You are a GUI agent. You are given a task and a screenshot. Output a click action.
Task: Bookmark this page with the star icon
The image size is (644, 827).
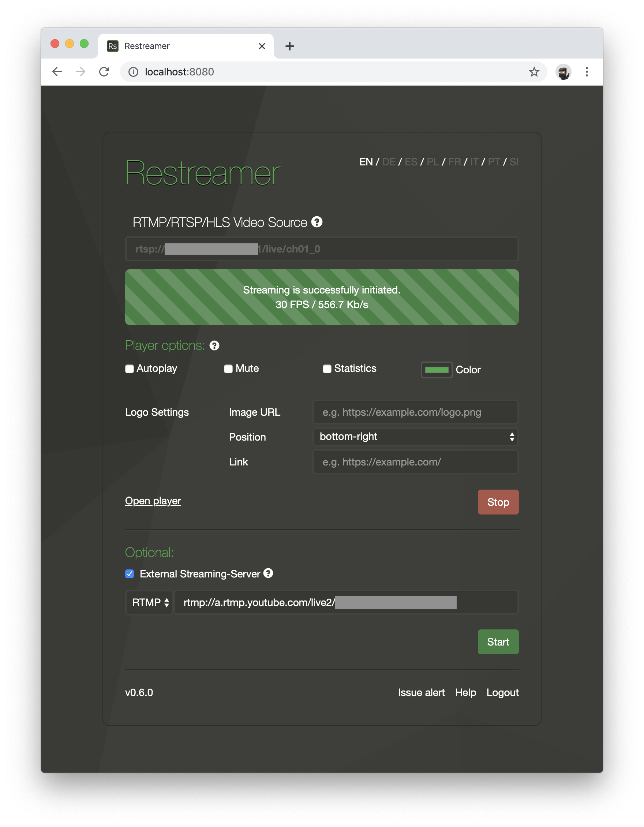tap(534, 72)
